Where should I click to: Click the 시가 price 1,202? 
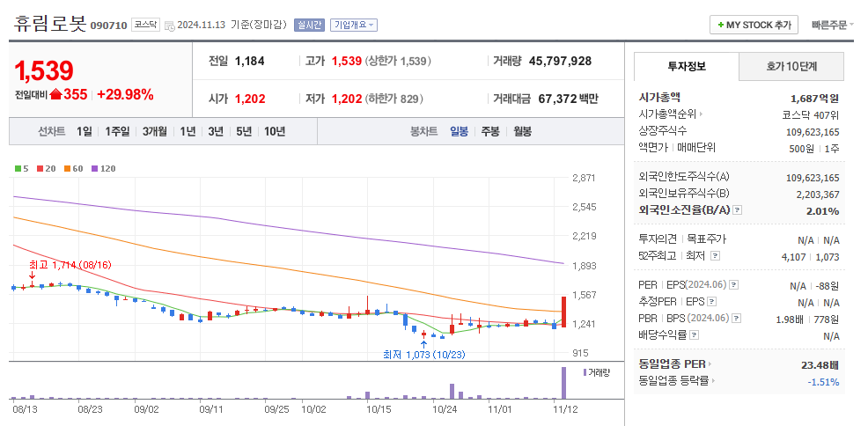pyautogui.click(x=250, y=99)
